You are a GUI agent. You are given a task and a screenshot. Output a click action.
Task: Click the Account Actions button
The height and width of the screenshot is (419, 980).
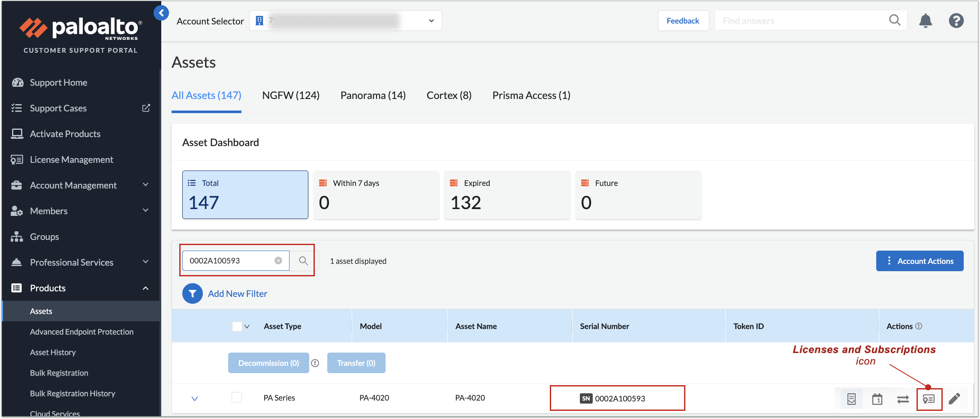[x=920, y=261]
